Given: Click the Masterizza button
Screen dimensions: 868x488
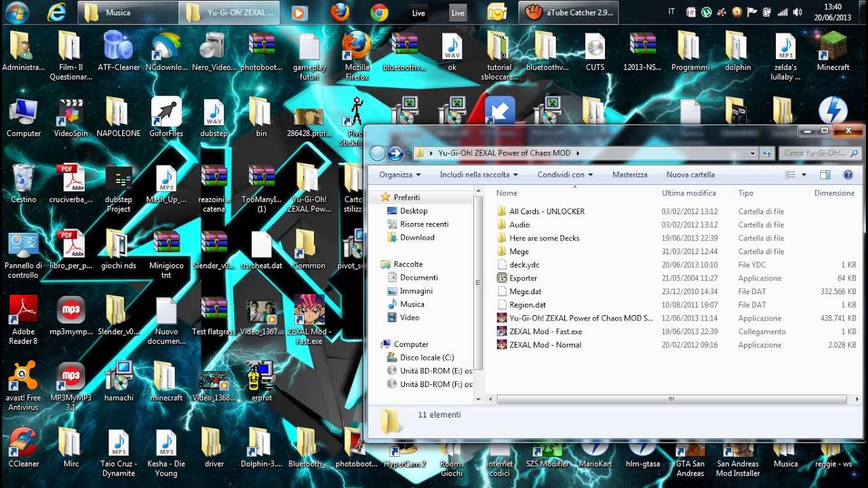Looking at the screenshot, I should pos(630,175).
